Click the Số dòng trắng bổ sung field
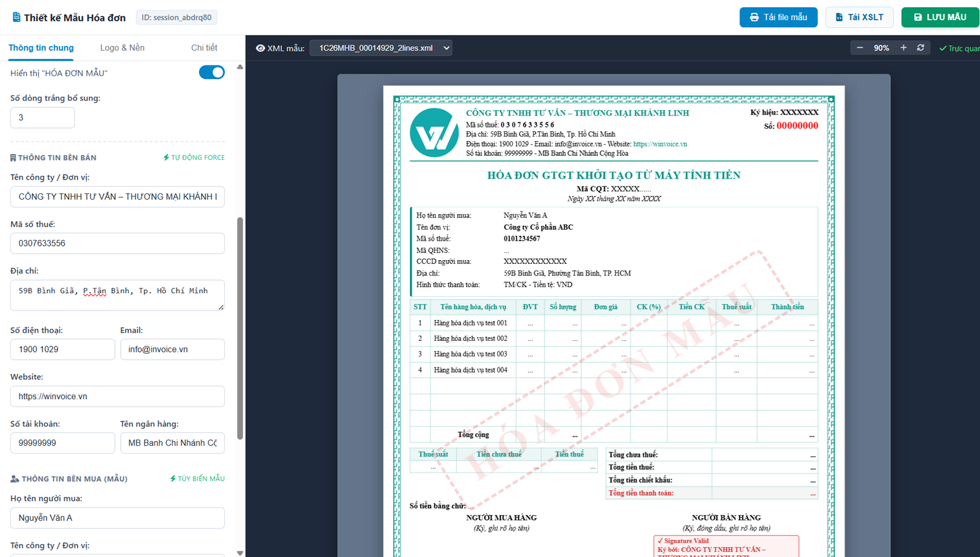Screen dimensions: 980x557 [43, 118]
